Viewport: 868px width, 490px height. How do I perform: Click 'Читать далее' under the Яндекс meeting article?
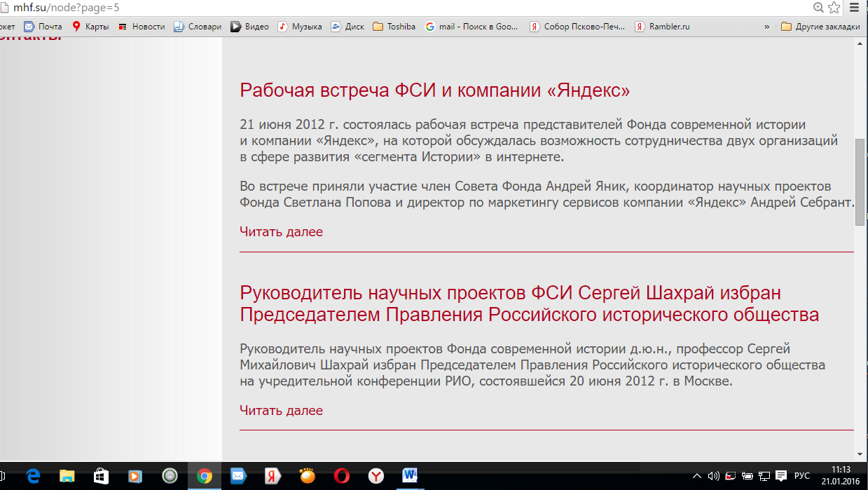[x=281, y=231]
